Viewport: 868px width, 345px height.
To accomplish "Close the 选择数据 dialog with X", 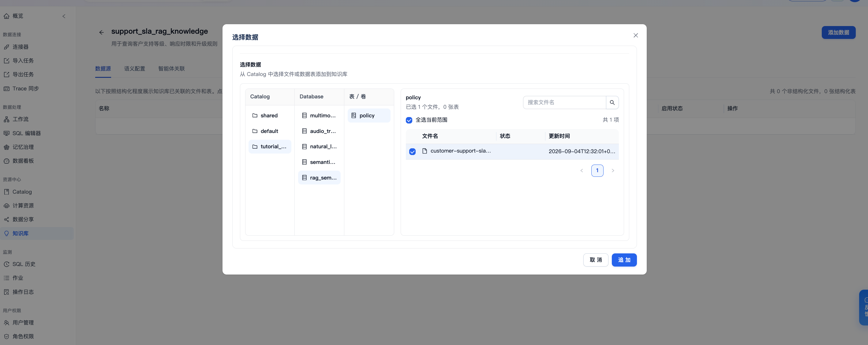I will coord(635,36).
